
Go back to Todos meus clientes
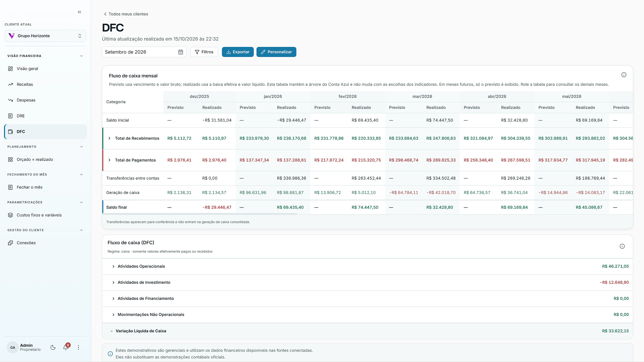tap(126, 14)
